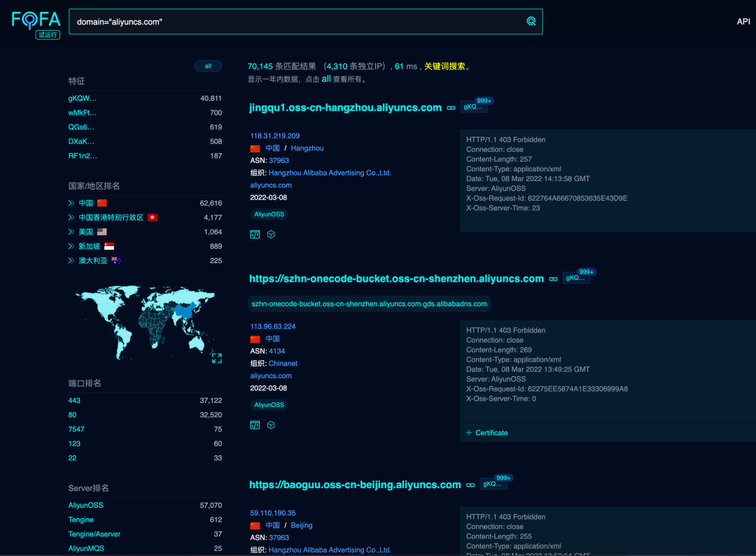Image resolution: width=756 pixels, height=556 pixels.
Task: Filter by feature wMkFt...
Action: coord(83,113)
